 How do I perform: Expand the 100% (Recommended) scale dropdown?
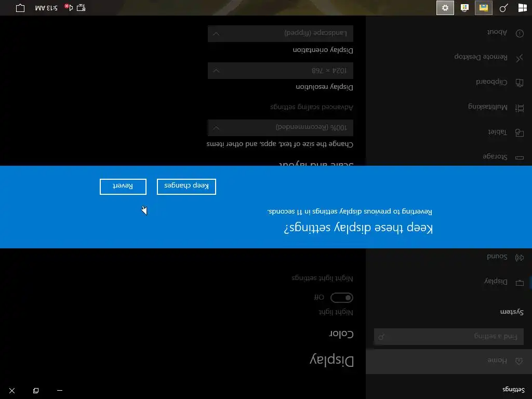pyautogui.click(x=280, y=128)
